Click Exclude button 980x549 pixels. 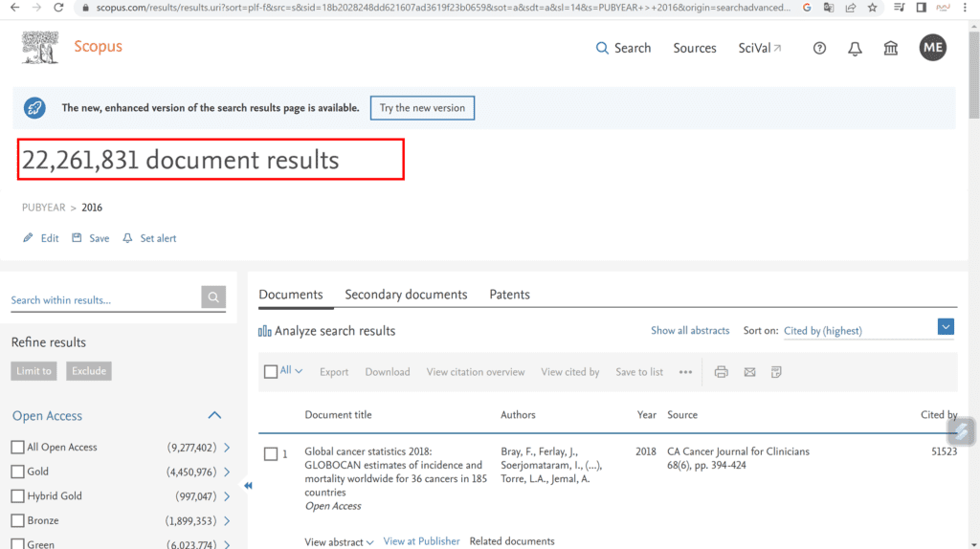(89, 371)
